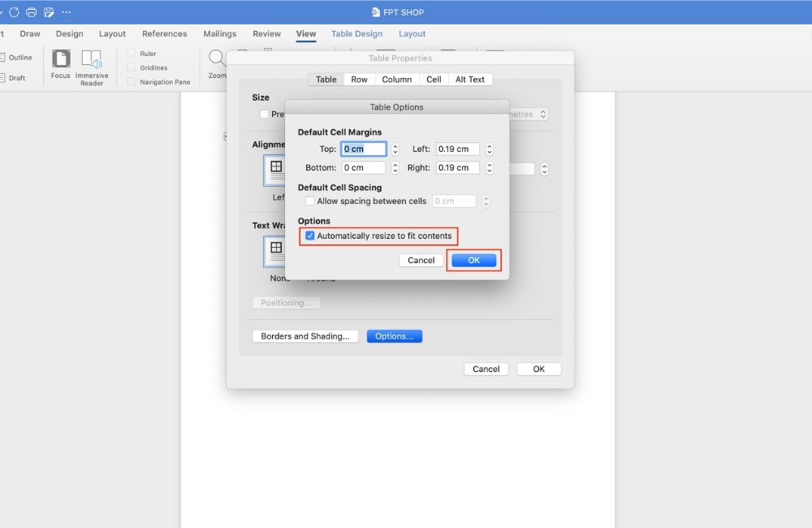This screenshot has height=528, width=812.
Task: Enable Allow spacing between cells
Action: point(310,201)
